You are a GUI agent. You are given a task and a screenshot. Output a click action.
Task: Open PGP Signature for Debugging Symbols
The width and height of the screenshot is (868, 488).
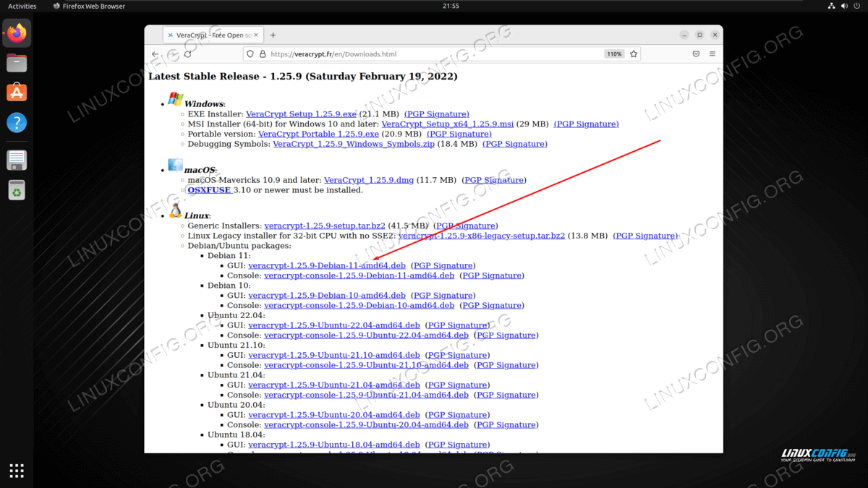pyautogui.click(x=515, y=144)
